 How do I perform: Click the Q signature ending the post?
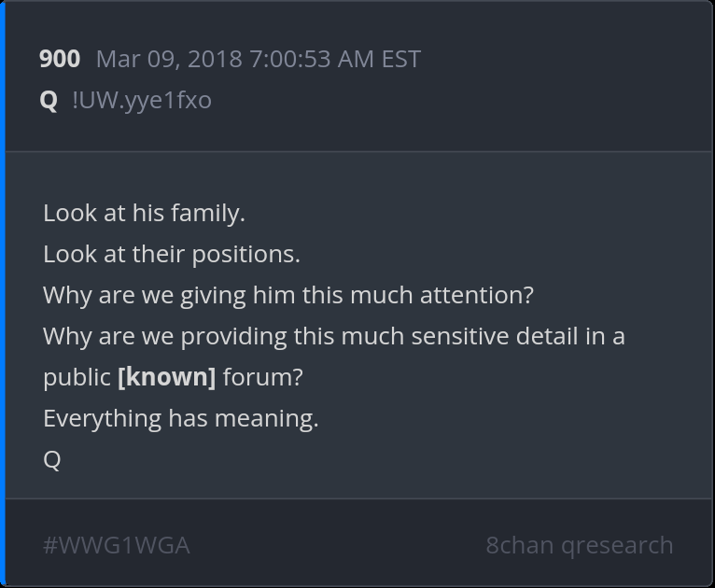(x=52, y=459)
